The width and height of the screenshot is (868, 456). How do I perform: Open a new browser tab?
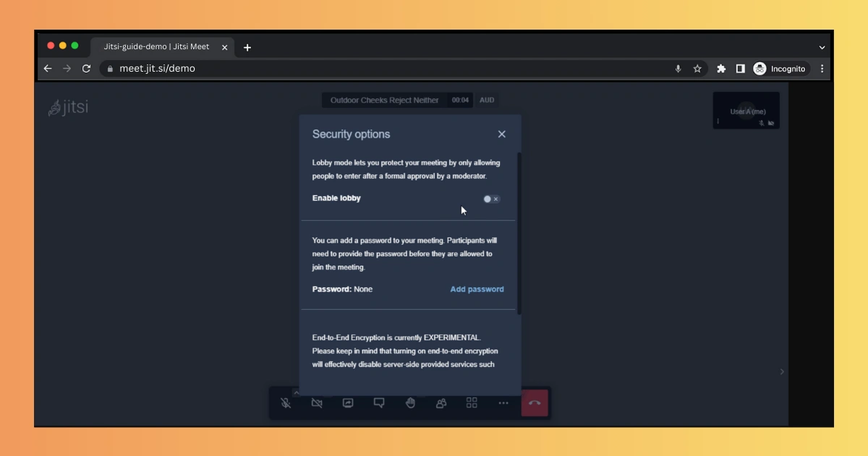point(247,47)
